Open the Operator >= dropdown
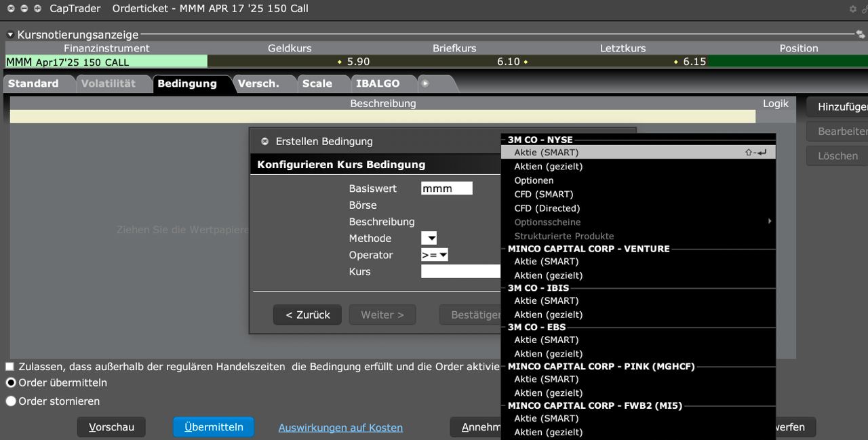This screenshot has height=440, width=868. [435, 255]
